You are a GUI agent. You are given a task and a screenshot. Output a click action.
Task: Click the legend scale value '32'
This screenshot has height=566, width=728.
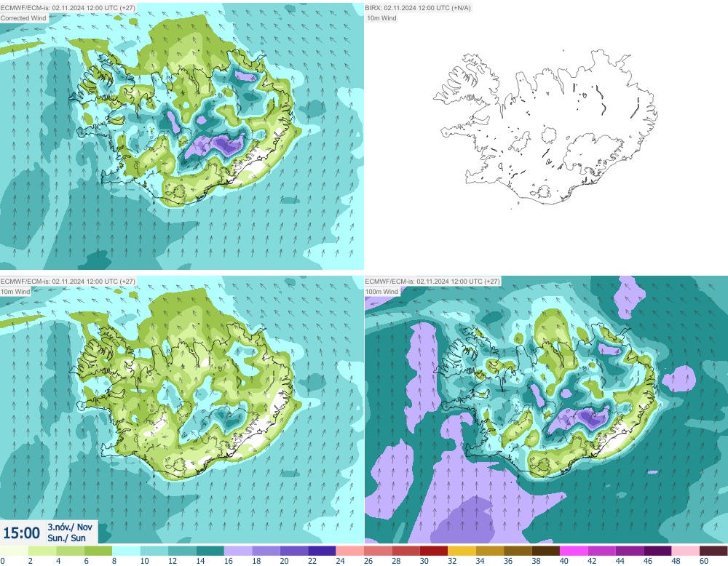click(452, 561)
